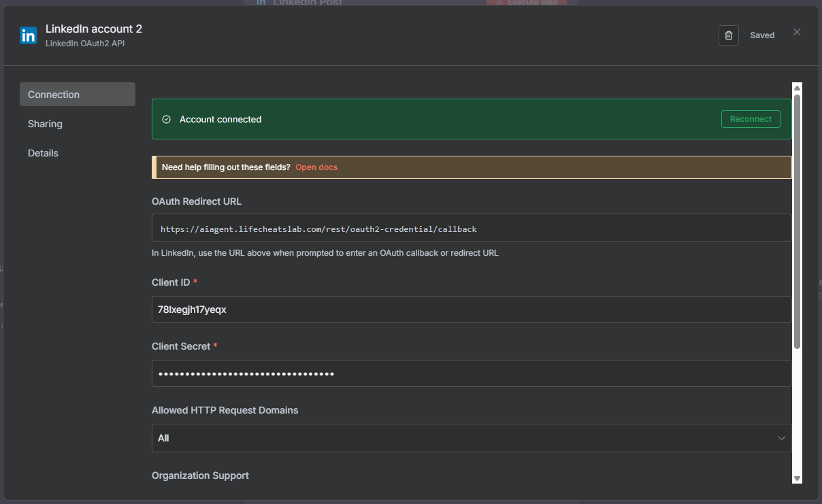Switch to the Sharing tab

click(x=45, y=124)
